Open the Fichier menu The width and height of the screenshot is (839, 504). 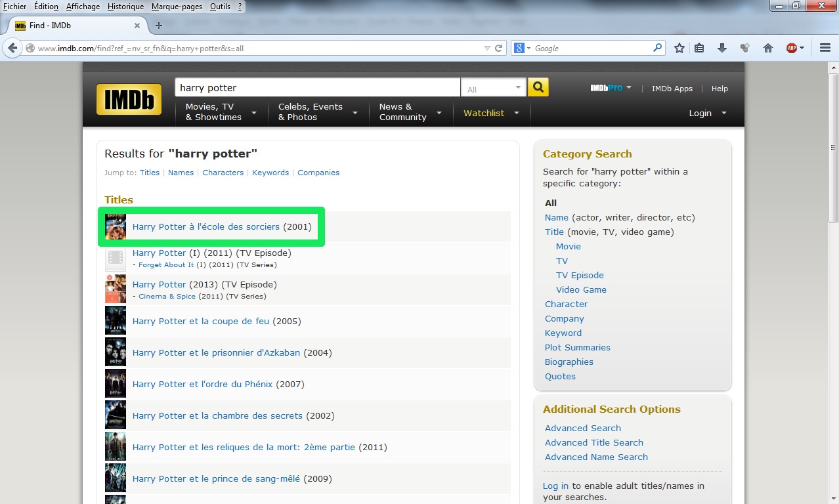coord(15,7)
